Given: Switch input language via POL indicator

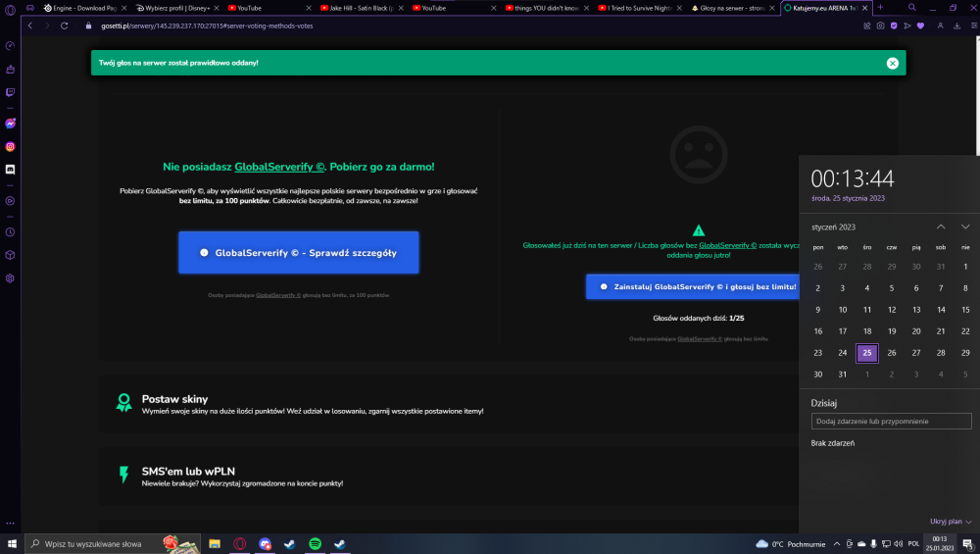Looking at the screenshot, I should pyautogui.click(x=913, y=544).
